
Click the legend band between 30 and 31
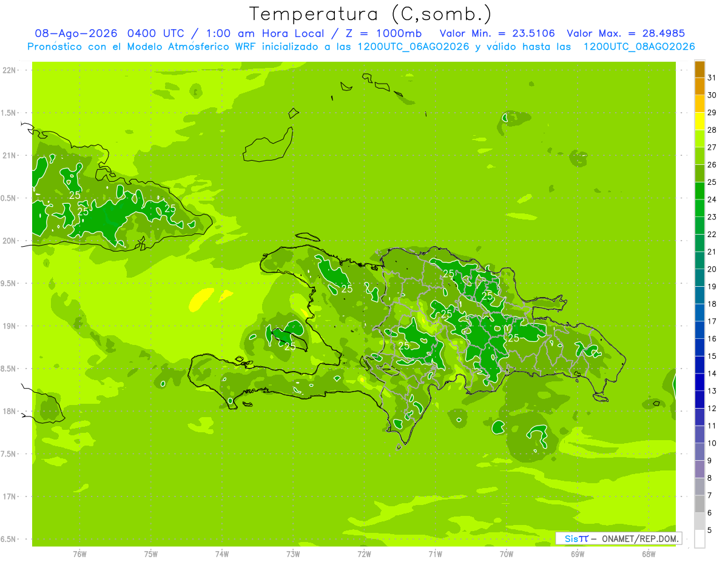coord(699,87)
